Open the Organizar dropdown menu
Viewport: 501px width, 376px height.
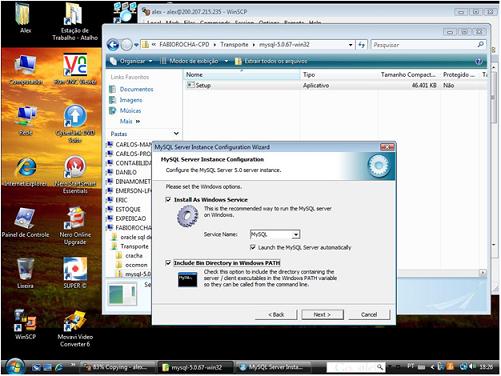click(x=132, y=61)
